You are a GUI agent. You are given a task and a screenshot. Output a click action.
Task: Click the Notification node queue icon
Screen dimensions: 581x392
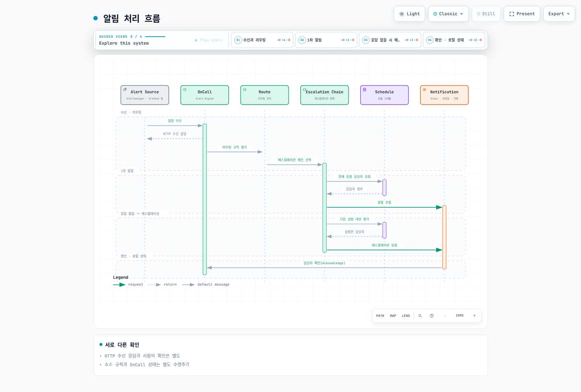424,89
